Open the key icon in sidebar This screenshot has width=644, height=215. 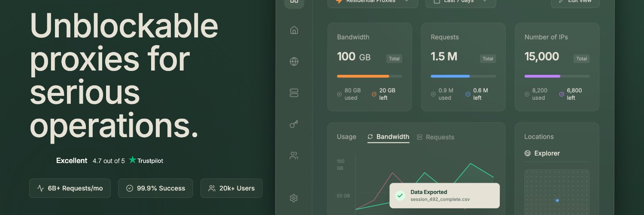pyautogui.click(x=294, y=124)
